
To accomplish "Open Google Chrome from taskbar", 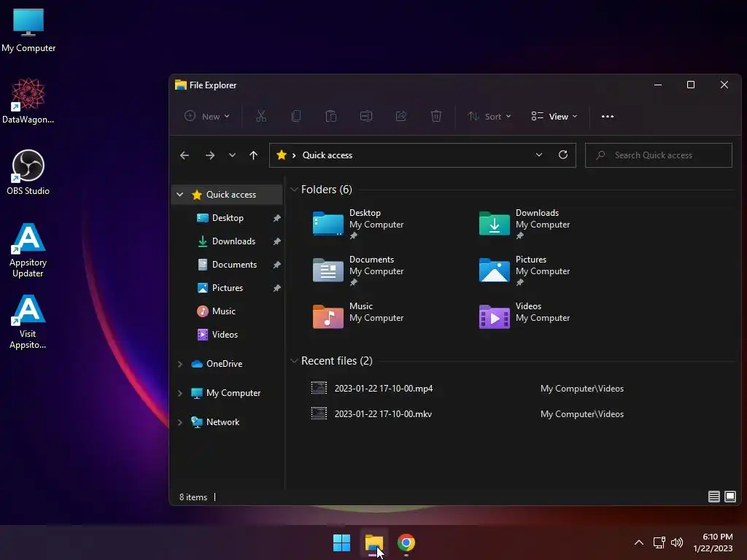I will tap(406, 542).
